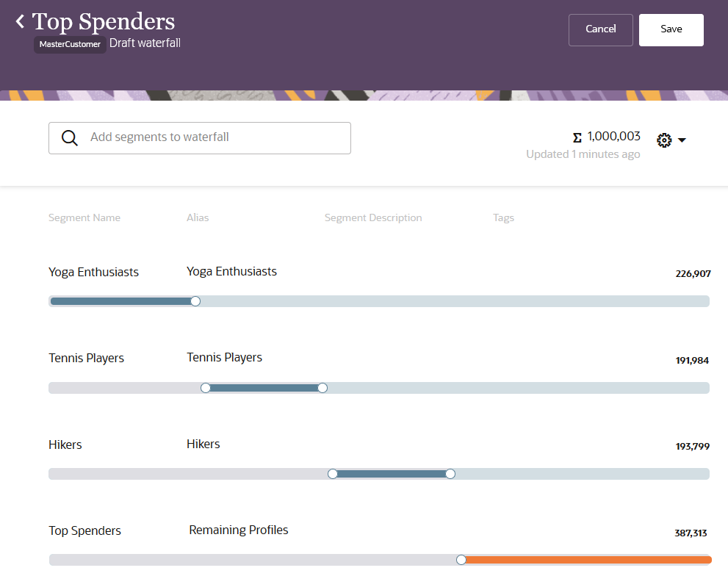This screenshot has height=576, width=728.
Task: Select the MasterCustomer tag badge
Action: pyautogui.click(x=70, y=44)
